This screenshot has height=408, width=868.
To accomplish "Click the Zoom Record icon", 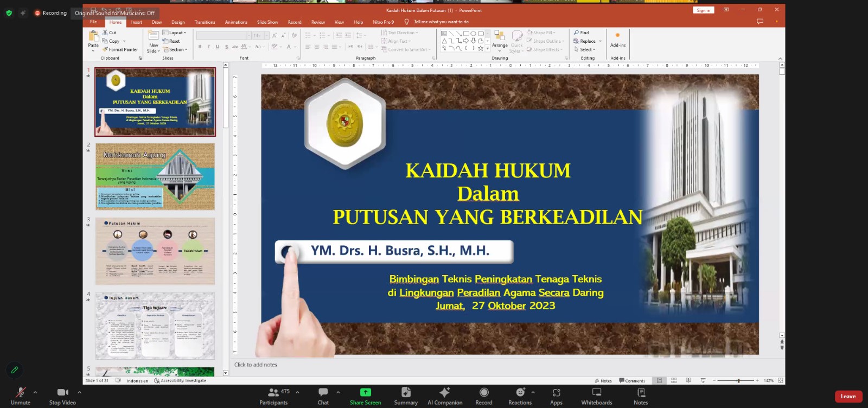I will click(x=484, y=392).
